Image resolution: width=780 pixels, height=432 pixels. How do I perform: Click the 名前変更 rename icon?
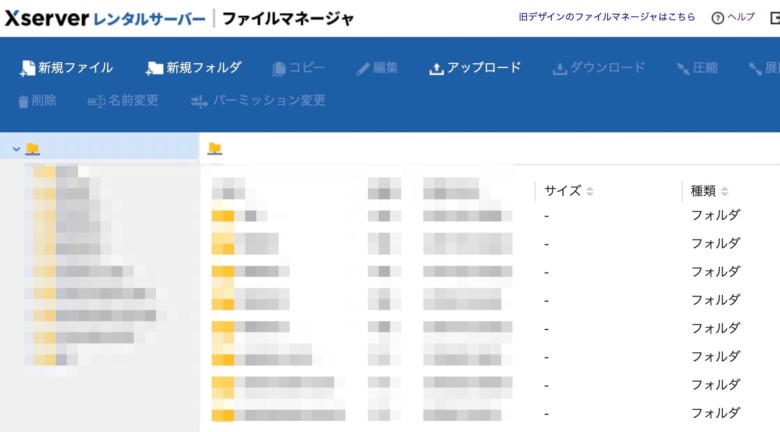click(97, 102)
